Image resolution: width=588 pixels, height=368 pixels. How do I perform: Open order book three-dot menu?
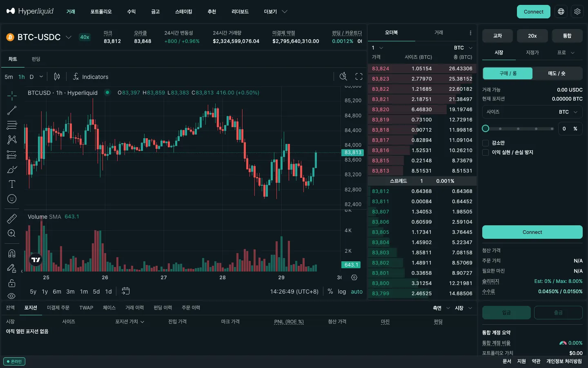click(x=470, y=33)
